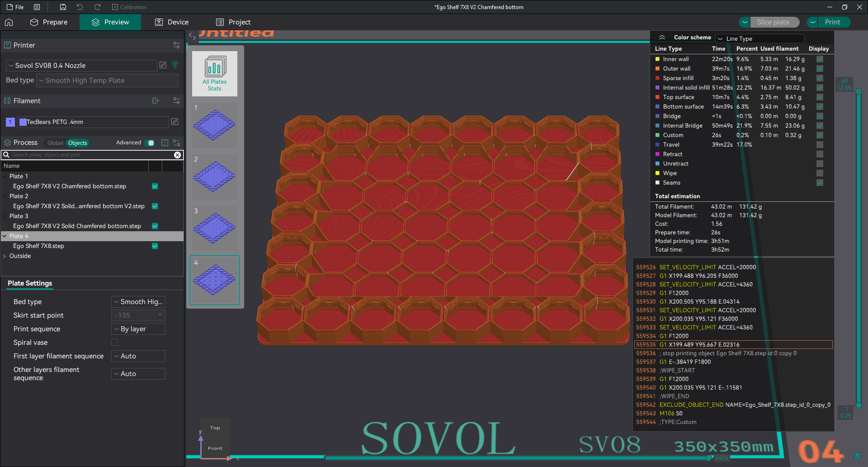Image resolution: width=868 pixels, height=467 pixels.
Task: Switch to the Prepare tab
Action: [x=48, y=22]
